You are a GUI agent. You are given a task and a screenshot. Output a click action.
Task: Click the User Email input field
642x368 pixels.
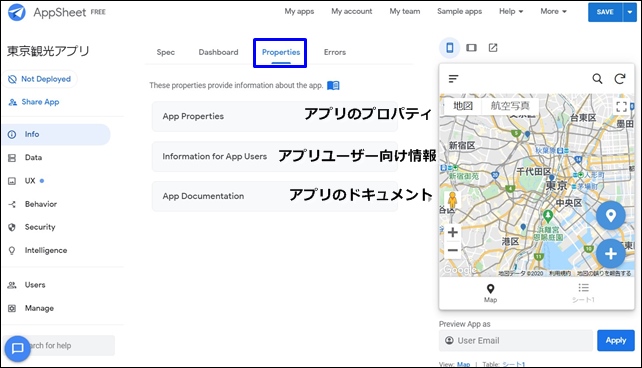[x=516, y=341]
